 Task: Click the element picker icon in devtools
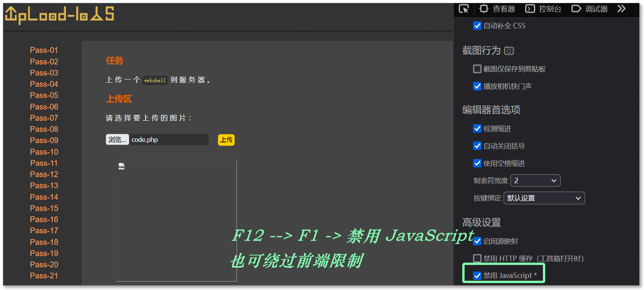[x=464, y=9]
